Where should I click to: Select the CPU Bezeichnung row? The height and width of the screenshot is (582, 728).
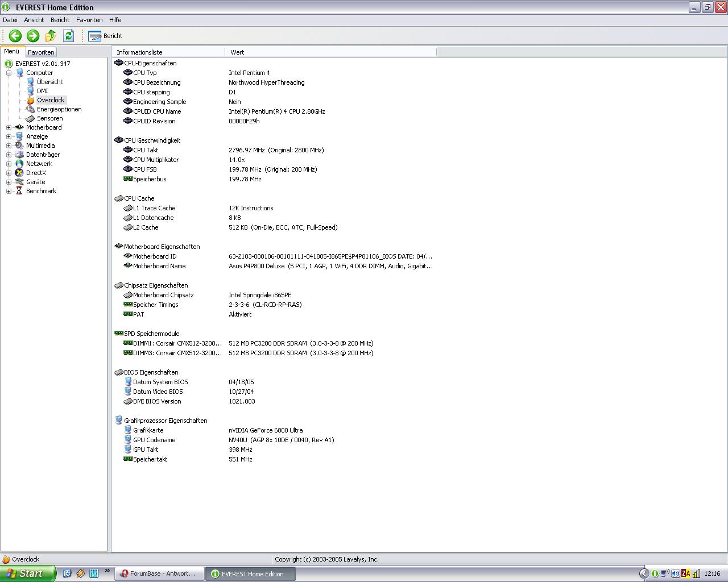coord(274,82)
